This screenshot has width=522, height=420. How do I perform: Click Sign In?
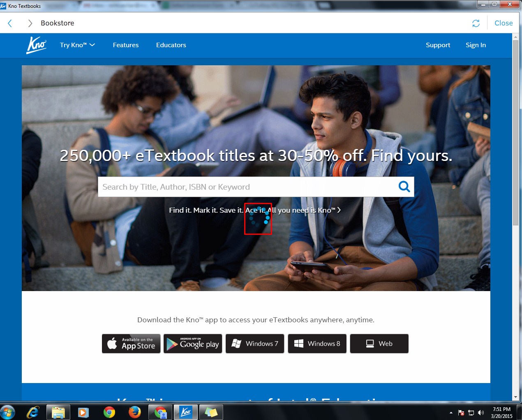click(x=476, y=45)
